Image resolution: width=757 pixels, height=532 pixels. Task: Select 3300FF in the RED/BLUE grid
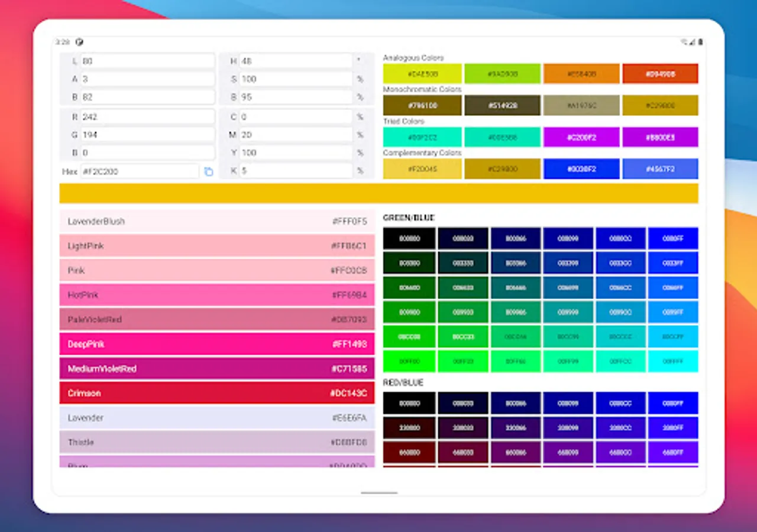tap(673, 427)
